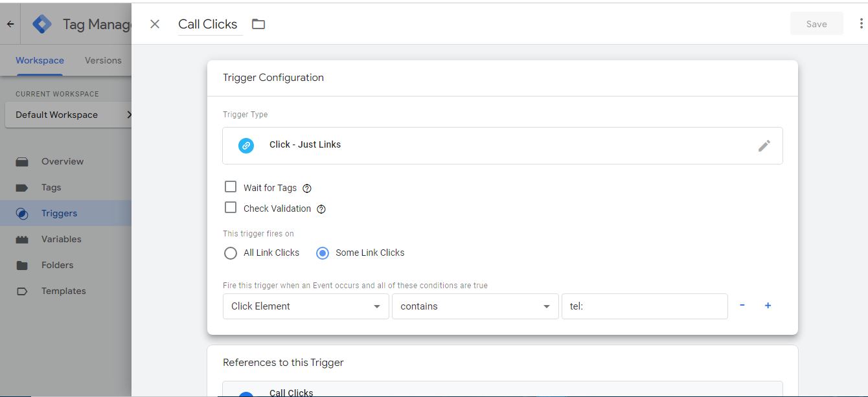Add a condition with the plus icon
This screenshot has height=397, width=868.
(768, 306)
